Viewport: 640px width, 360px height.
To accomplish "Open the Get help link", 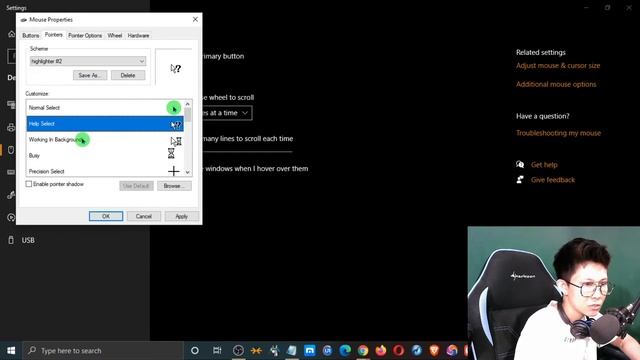I will [544, 164].
